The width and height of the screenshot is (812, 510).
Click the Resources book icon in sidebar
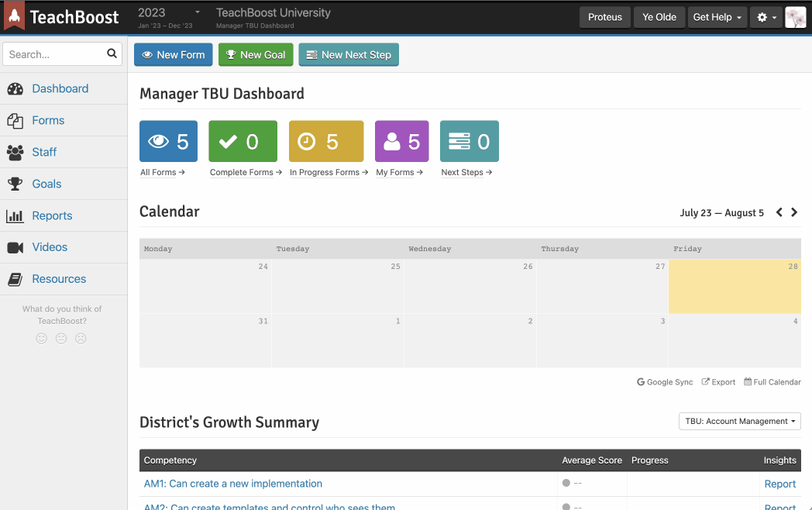tap(15, 279)
